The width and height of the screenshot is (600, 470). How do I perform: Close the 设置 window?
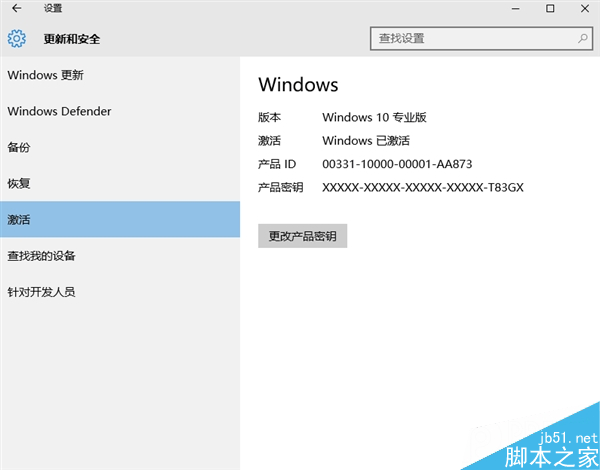585,8
